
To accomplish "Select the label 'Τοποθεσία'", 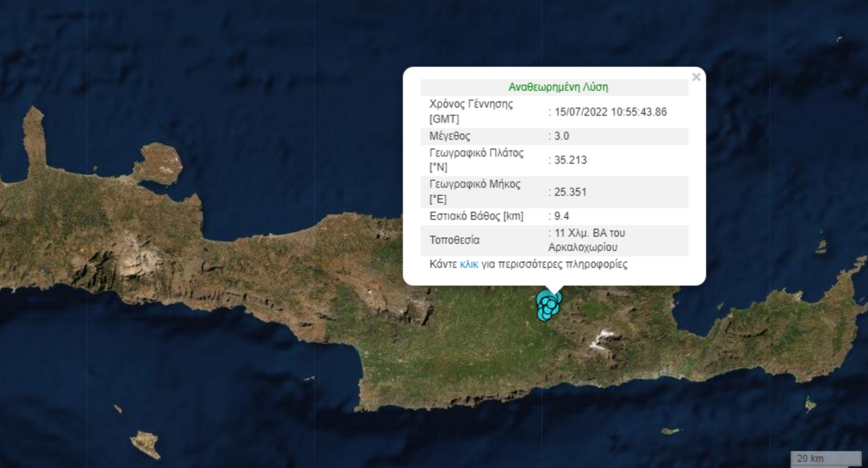I will [x=454, y=240].
